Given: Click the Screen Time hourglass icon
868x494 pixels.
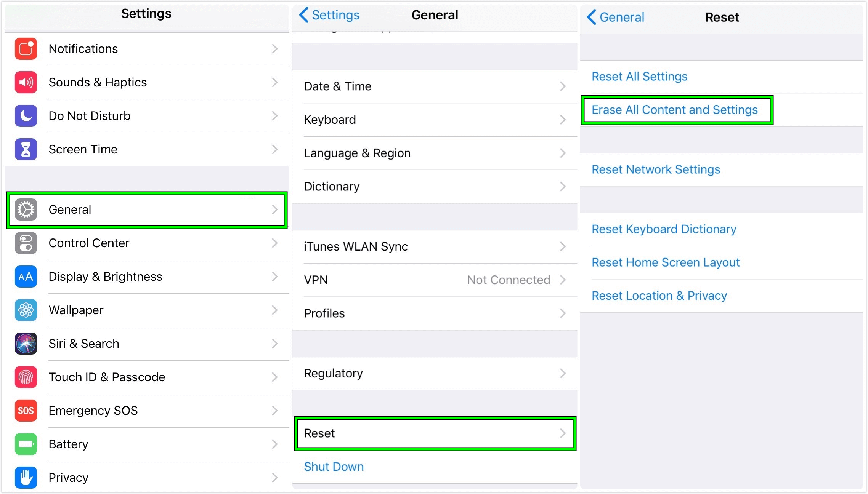Looking at the screenshot, I should click(x=25, y=149).
